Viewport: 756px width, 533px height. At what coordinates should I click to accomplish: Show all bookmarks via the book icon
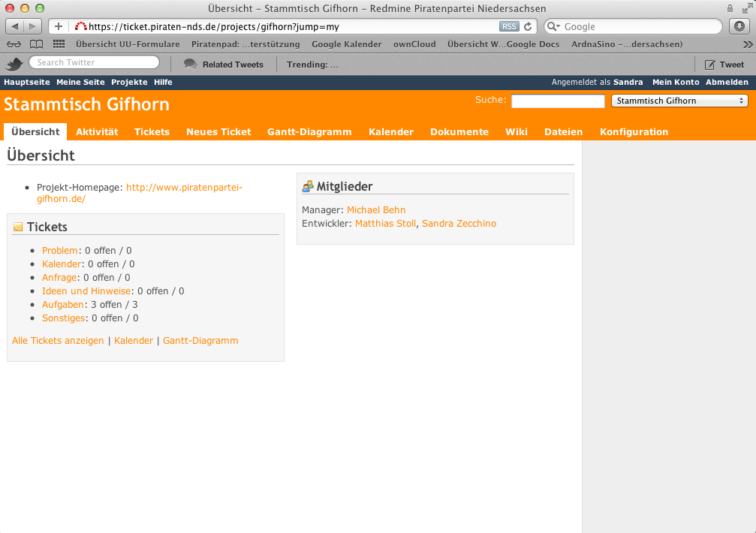coord(36,44)
